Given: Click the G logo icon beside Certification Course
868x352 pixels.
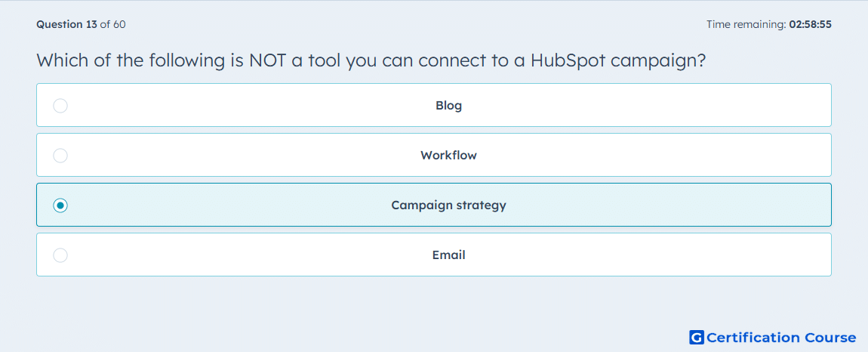Looking at the screenshot, I should tap(697, 337).
